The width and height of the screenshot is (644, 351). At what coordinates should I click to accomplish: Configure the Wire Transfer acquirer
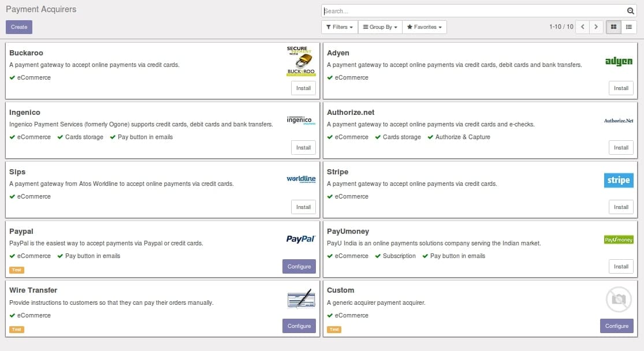[x=299, y=326]
